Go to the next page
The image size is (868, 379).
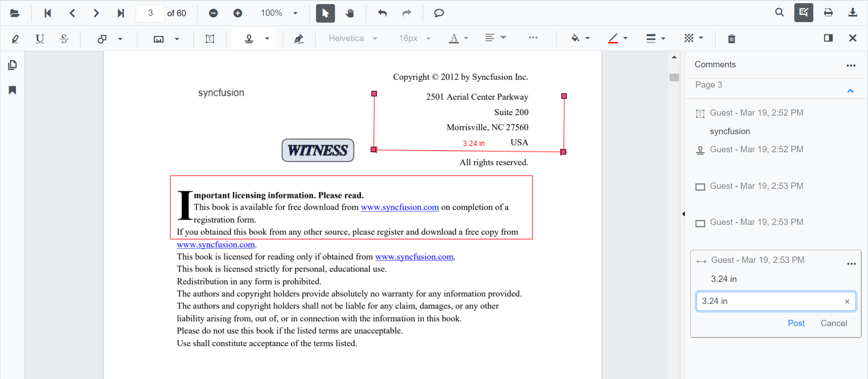coord(96,13)
